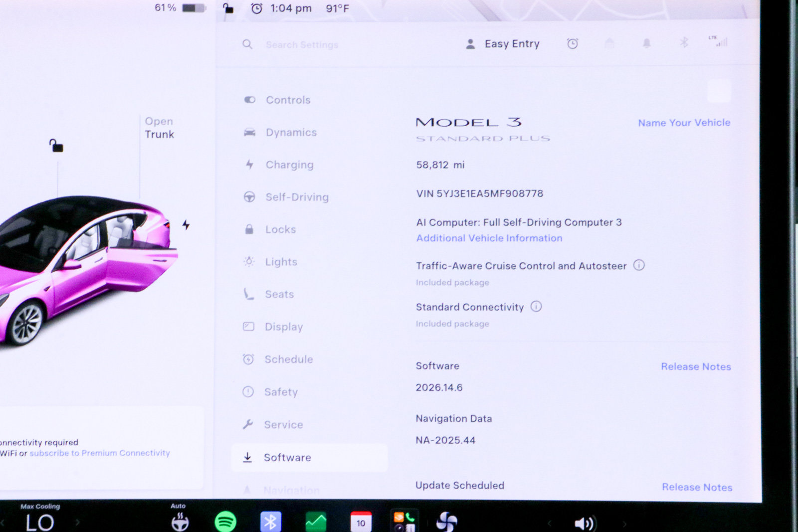Tap the Model 3 heading
The height and width of the screenshot is (532, 798).
pyautogui.click(x=469, y=122)
